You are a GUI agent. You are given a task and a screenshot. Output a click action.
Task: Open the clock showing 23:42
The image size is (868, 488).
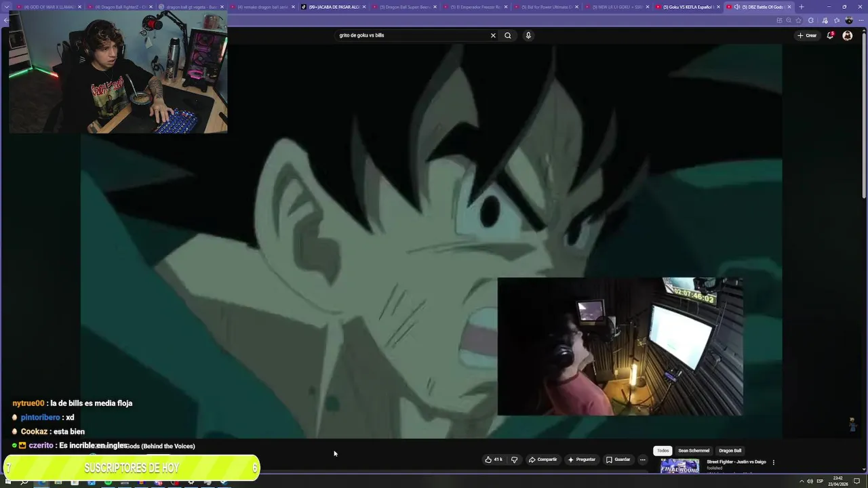[838, 481]
